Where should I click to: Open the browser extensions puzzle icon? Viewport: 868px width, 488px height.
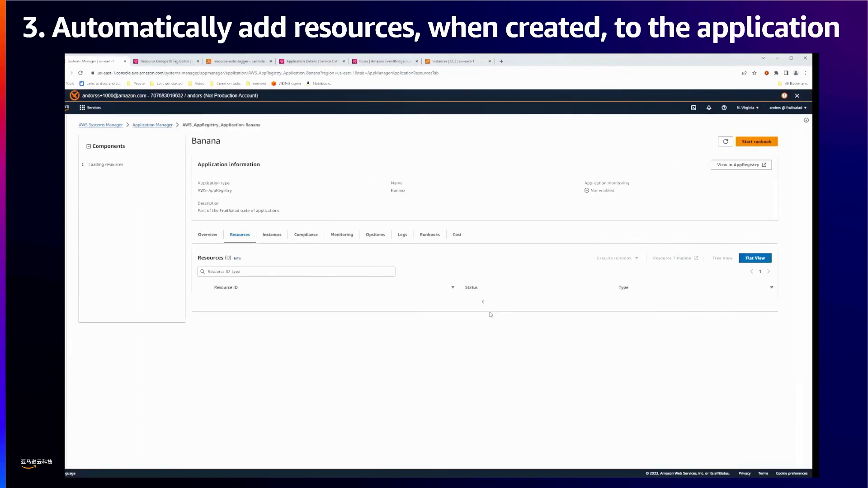(776, 73)
